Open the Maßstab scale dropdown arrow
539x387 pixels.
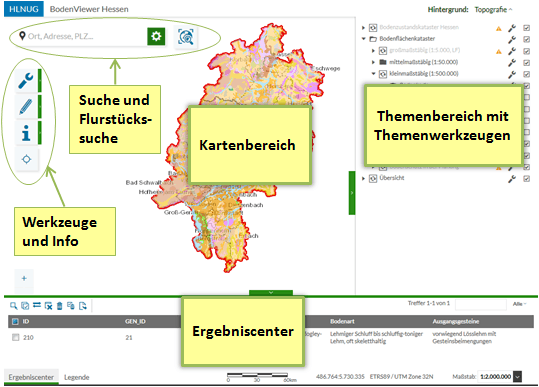click(x=517, y=377)
